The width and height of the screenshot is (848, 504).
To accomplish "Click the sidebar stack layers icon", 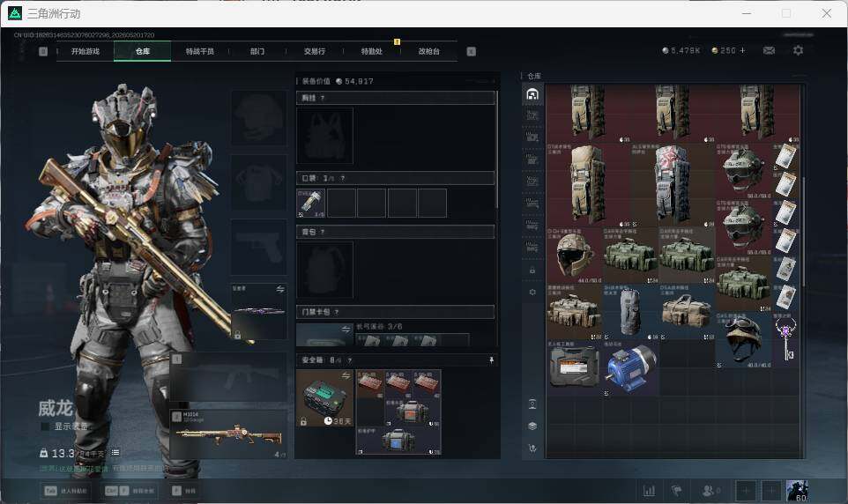I will click(x=532, y=426).
